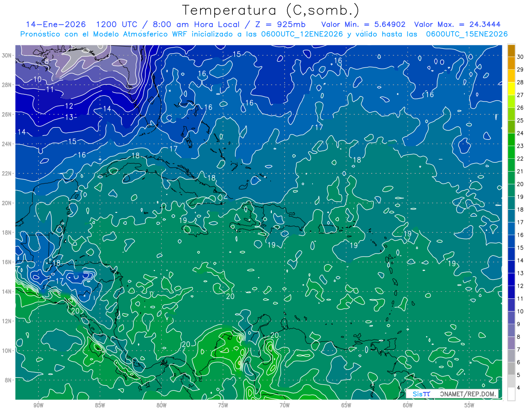Viewport: 532px width, 411px height.
Task: Click the dark blue swatch between 12 and 13
Action: coord(511,280)
